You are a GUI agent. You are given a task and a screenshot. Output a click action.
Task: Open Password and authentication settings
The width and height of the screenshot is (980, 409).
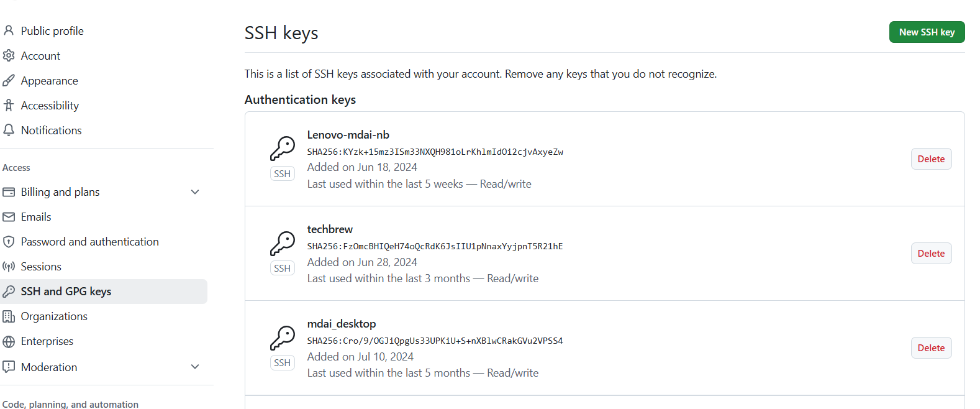point(89,242)
